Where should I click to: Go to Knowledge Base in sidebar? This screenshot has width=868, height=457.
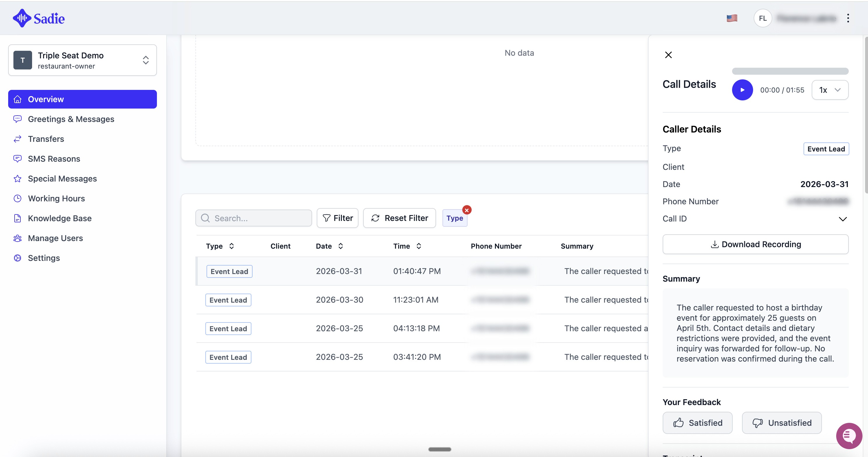coord(60,218)
